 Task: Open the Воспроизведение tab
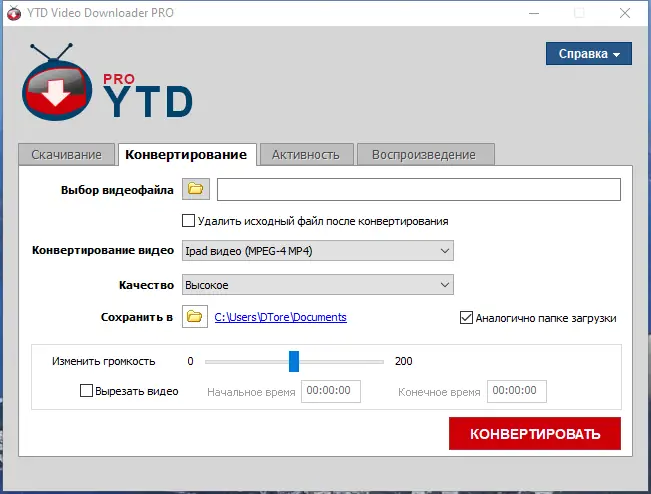424,154
